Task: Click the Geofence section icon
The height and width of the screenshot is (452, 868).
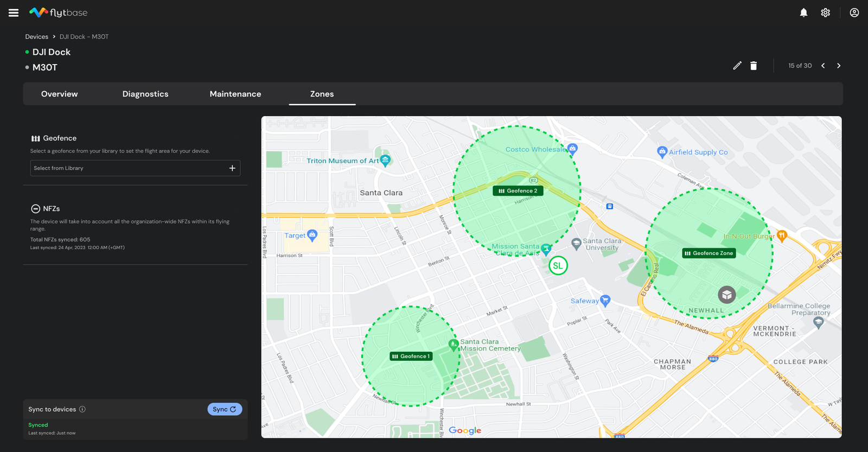Action: 36,138
